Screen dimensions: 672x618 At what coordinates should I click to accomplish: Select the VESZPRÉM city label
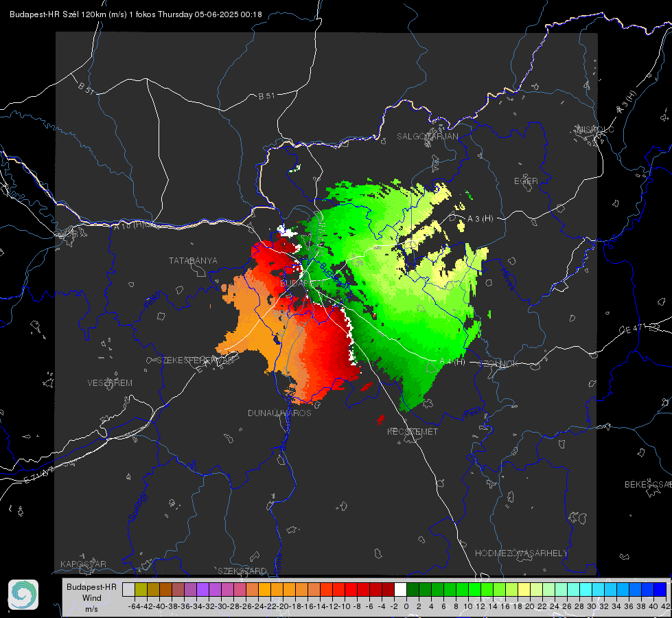pos(110,382)
